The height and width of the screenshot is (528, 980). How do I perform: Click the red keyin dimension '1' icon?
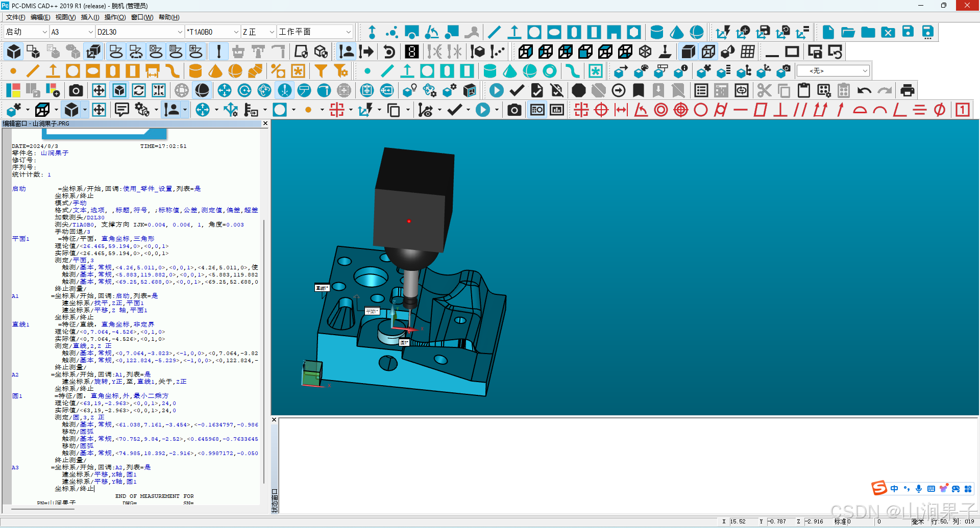(x=963, y=110)
